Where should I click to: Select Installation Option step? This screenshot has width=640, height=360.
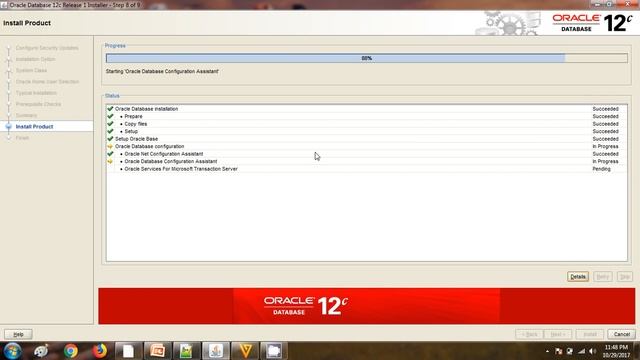coord(36,59)
